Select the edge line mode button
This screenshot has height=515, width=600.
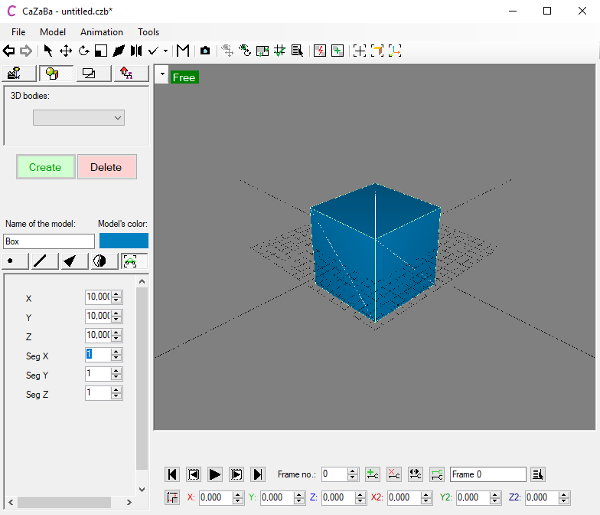click(40, 261)
